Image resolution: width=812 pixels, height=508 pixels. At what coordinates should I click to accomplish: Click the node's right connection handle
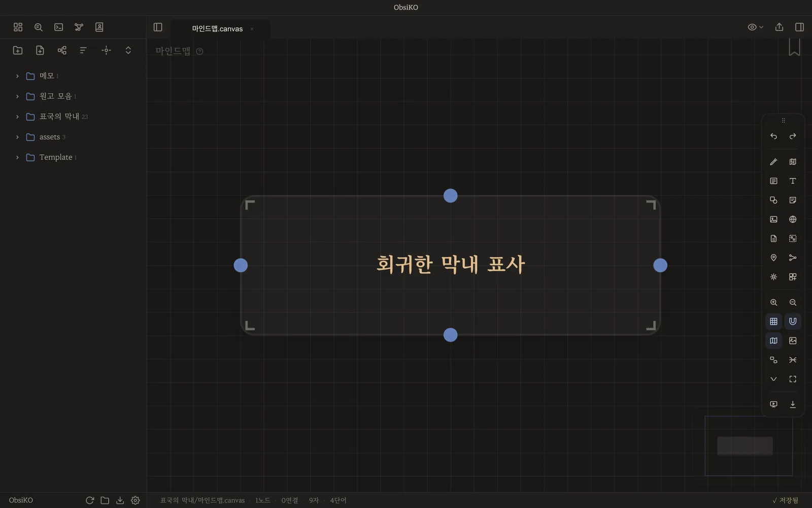pos(660,265)
